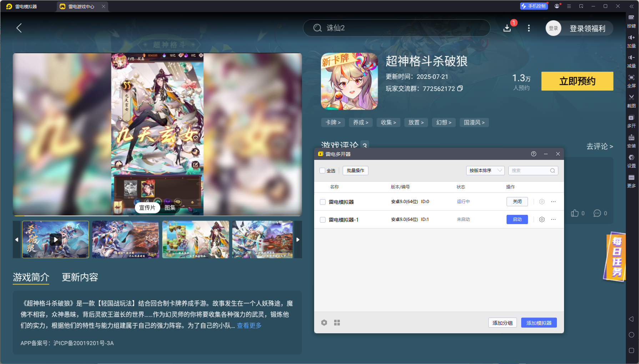
Task: Open the 国漫风 > tag
Action: pos(474,122)
